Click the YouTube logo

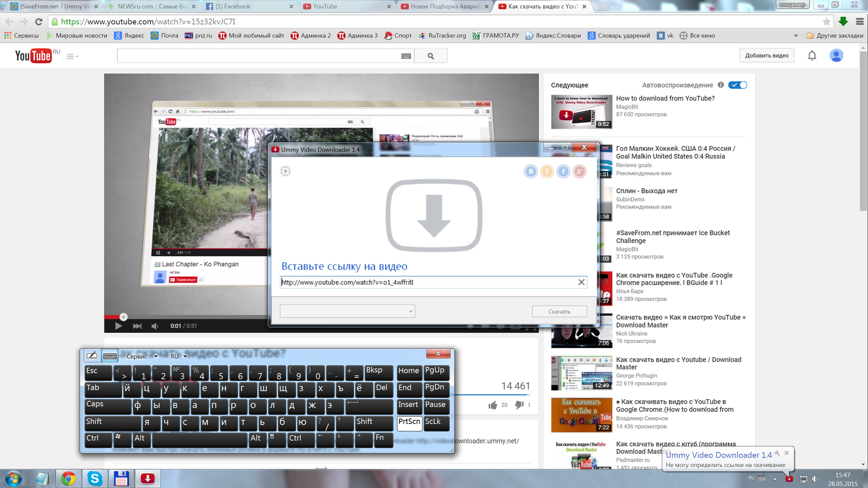(34, 56)
